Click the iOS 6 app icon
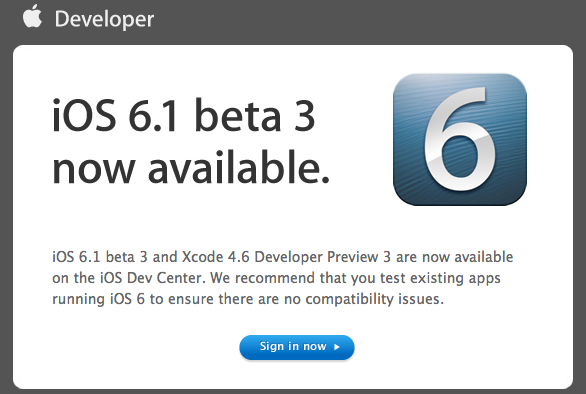The image size is (586, 394). click(x=460, y=139)
